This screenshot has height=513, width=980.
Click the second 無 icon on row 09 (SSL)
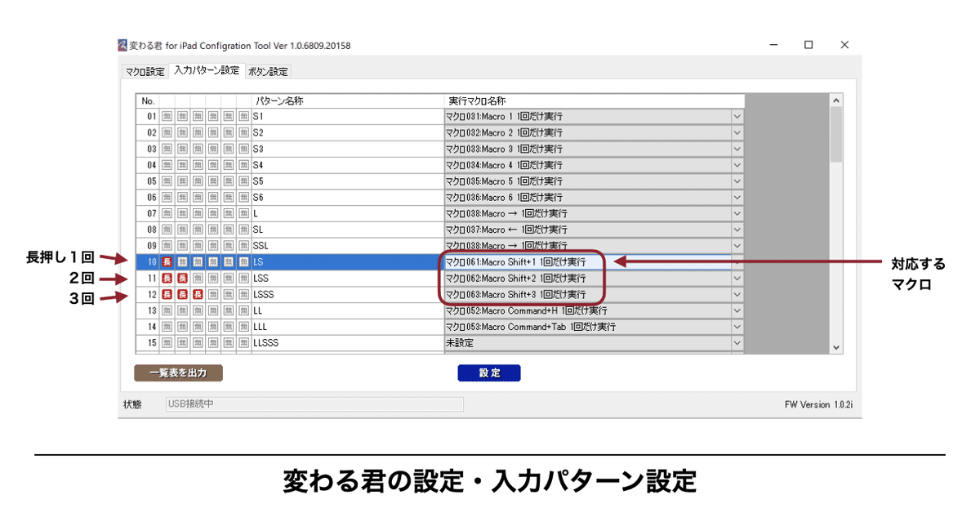click(x=183, y=246)
